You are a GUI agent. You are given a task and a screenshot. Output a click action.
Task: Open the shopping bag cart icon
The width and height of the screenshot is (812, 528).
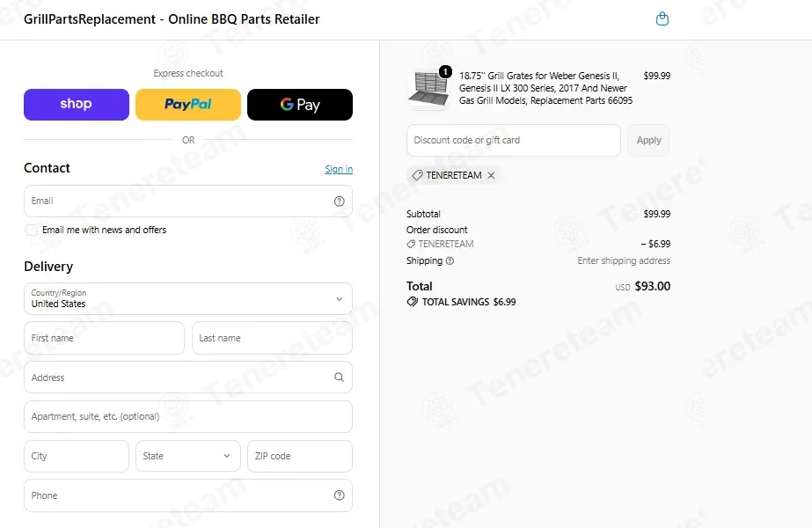[x=662, y=19]
